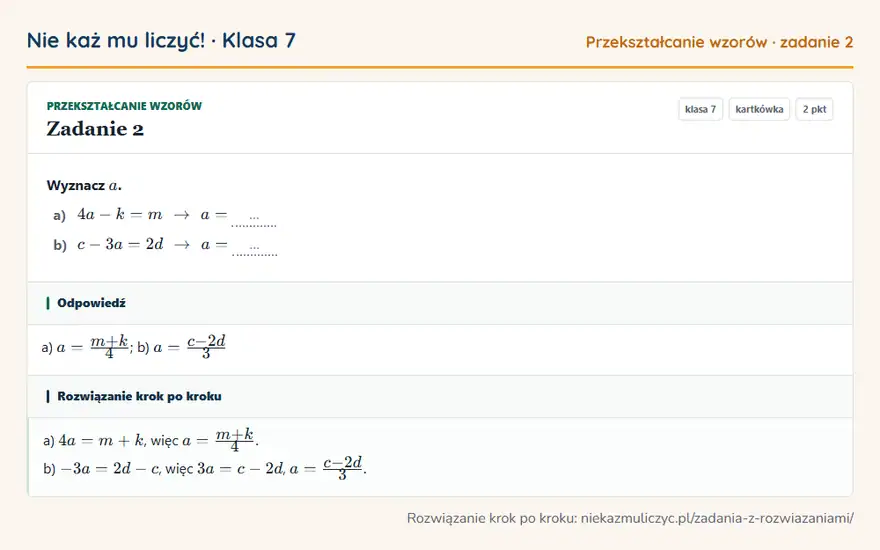The image size is (880, 550).
Task: Click the answer fraction (c−2d)/3 in the Odpowiedź section
Action: click(x=206, y=346)
